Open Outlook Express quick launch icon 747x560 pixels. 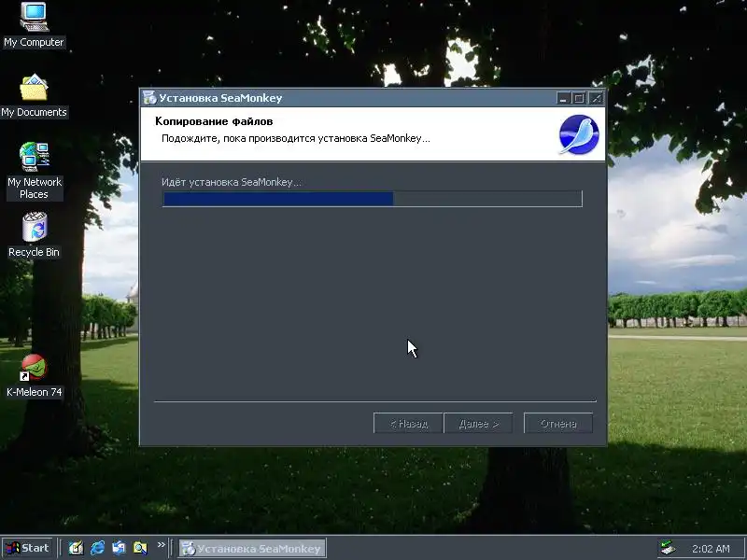point(119,548)
